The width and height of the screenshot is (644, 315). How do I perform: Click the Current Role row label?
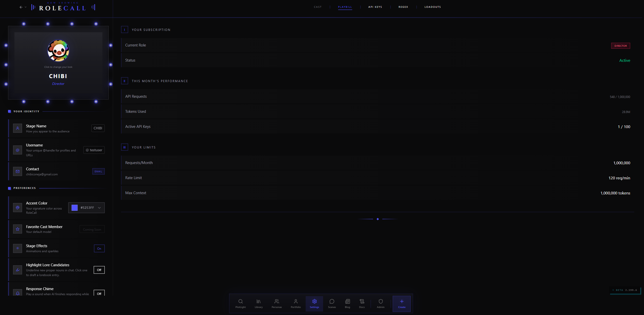click(x=135, y=45)
